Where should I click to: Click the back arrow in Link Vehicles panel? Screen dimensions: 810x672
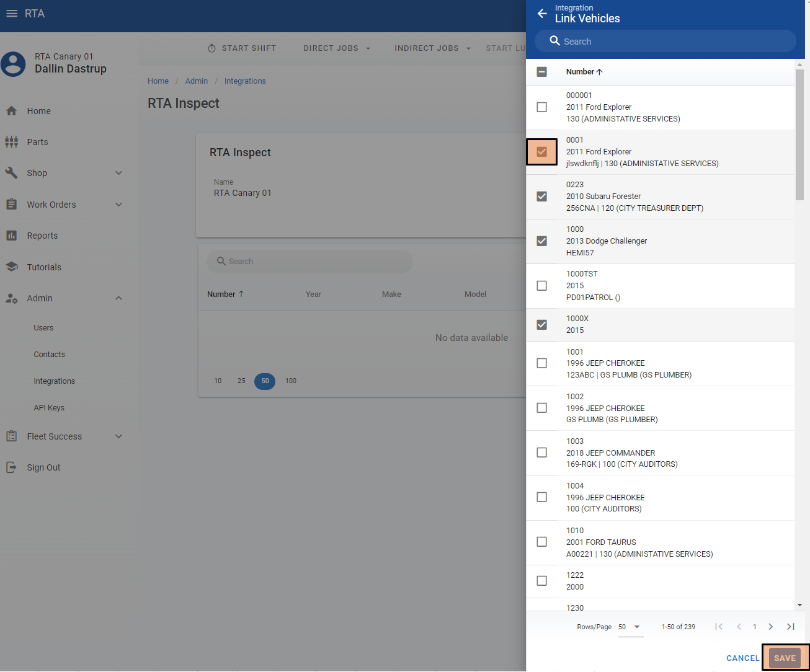click(x=542, y=14)
